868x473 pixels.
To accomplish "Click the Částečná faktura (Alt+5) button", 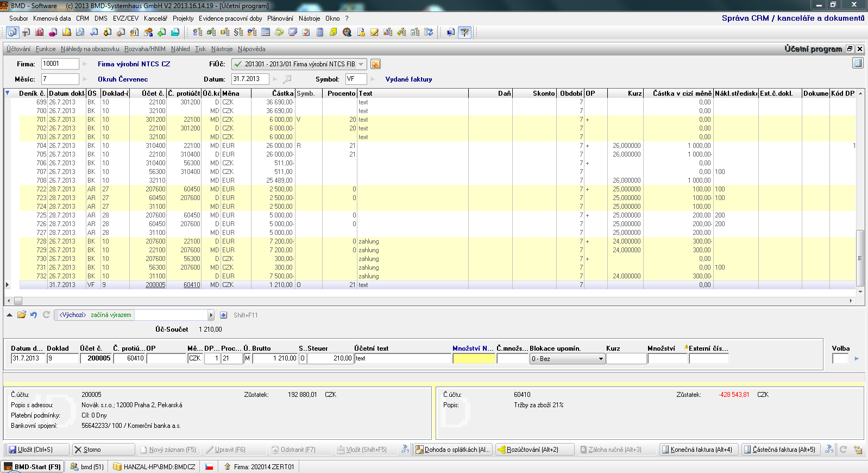I will 781,450.
